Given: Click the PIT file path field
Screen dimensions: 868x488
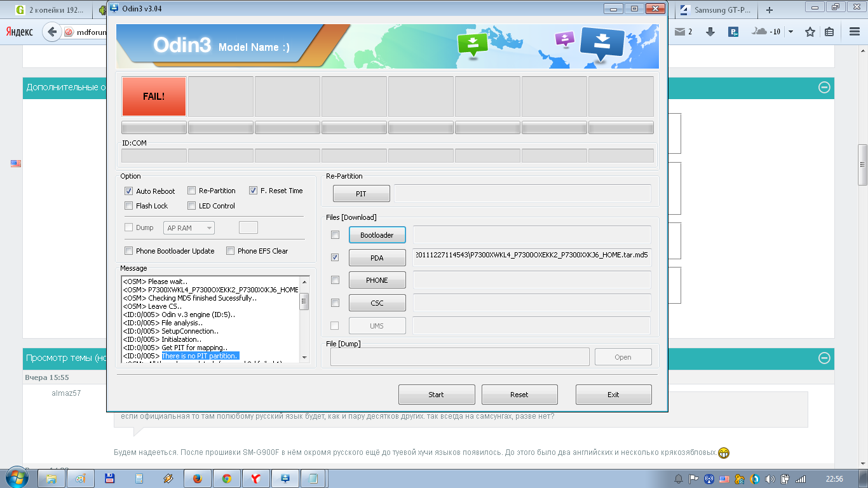Looking at the screenshot, I should [x=522, y=194].
